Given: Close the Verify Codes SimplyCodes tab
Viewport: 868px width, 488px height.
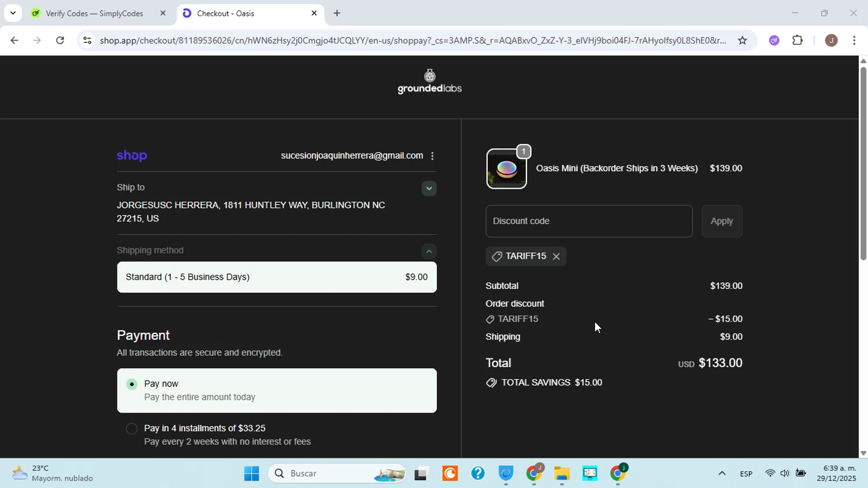Looking at the screenshot, I should click(x=163, y=13).
